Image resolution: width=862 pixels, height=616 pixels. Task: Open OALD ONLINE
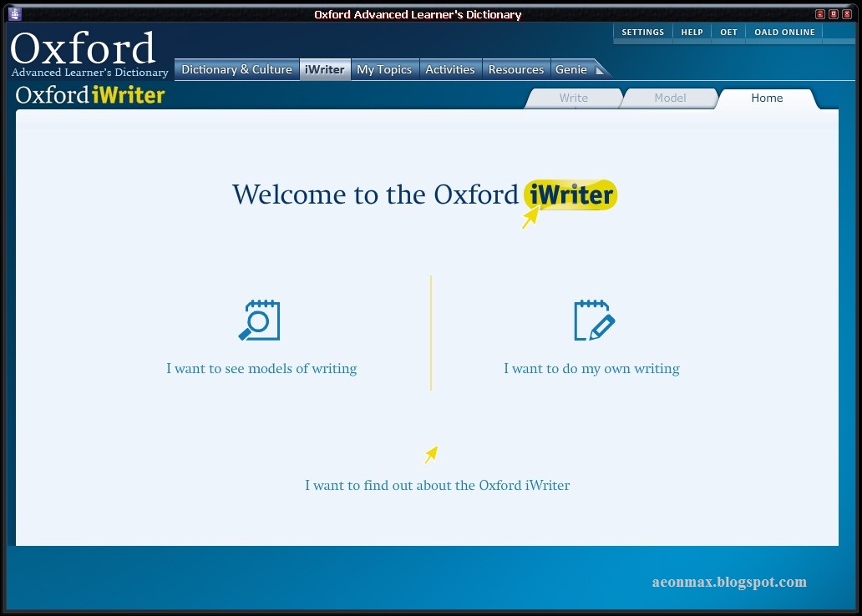click(784, 32)
